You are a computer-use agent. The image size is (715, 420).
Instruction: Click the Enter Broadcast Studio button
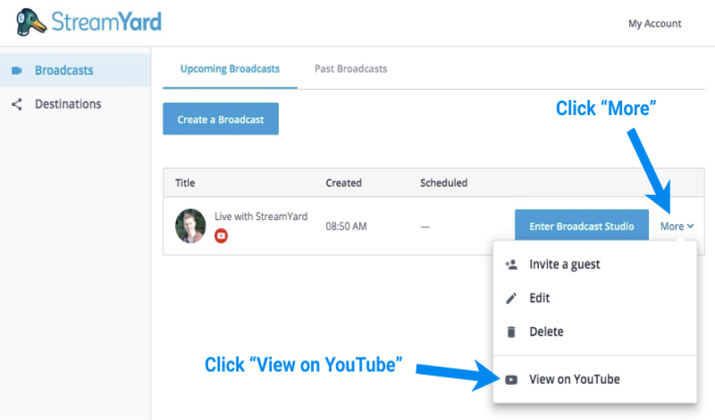click(581, 226)
